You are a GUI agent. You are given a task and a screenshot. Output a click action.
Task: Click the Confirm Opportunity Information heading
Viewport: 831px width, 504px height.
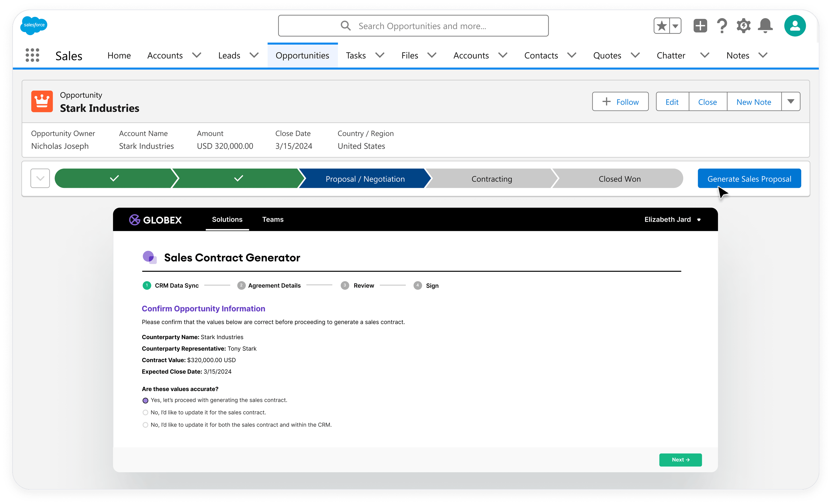point(203,308)
